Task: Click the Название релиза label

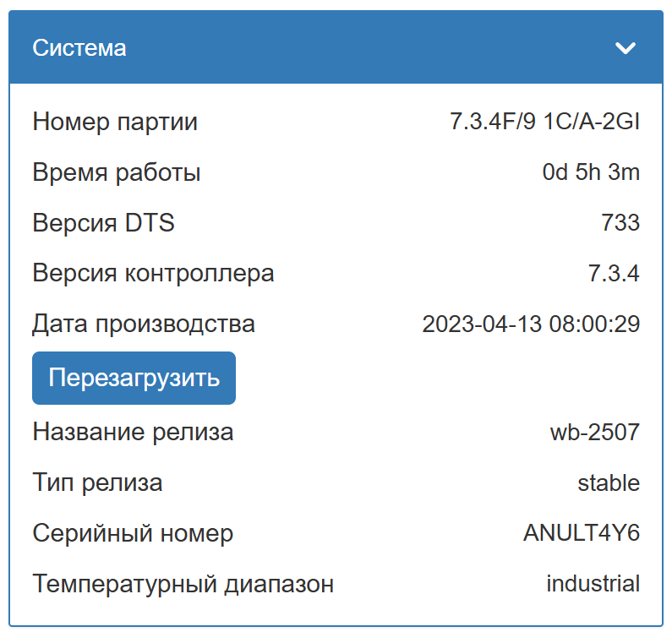Action: 133,433
